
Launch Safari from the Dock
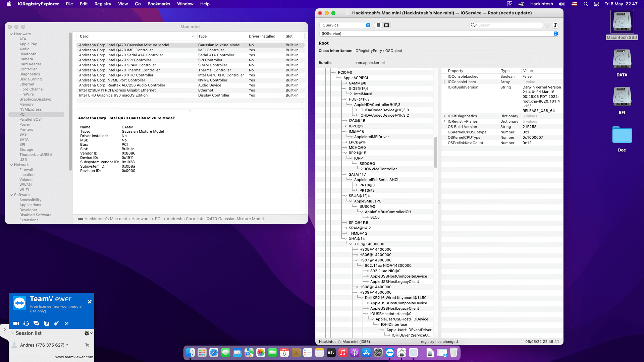pos(214,353)
